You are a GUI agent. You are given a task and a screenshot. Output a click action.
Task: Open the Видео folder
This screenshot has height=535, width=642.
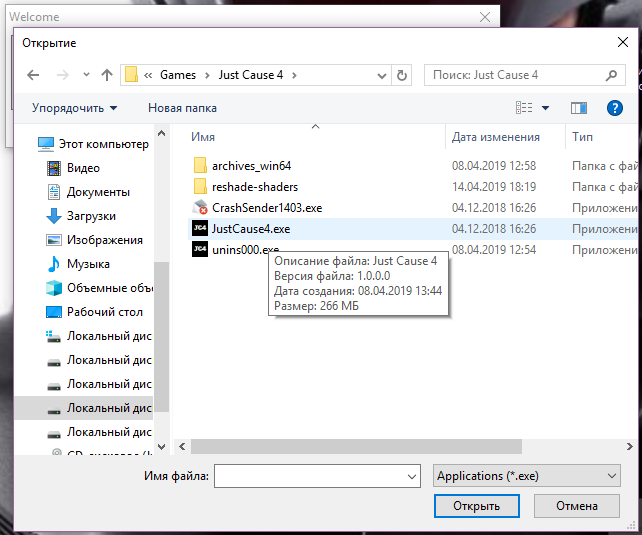click(74, 168)
